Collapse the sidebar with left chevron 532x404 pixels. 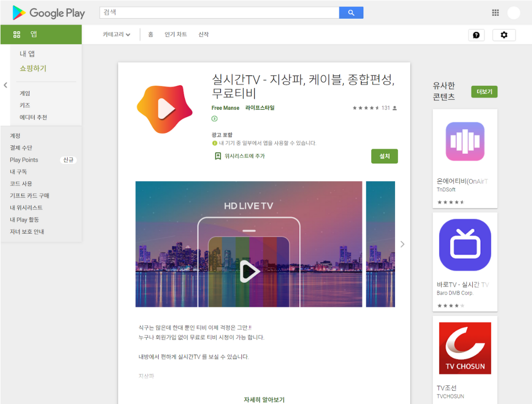5,85
